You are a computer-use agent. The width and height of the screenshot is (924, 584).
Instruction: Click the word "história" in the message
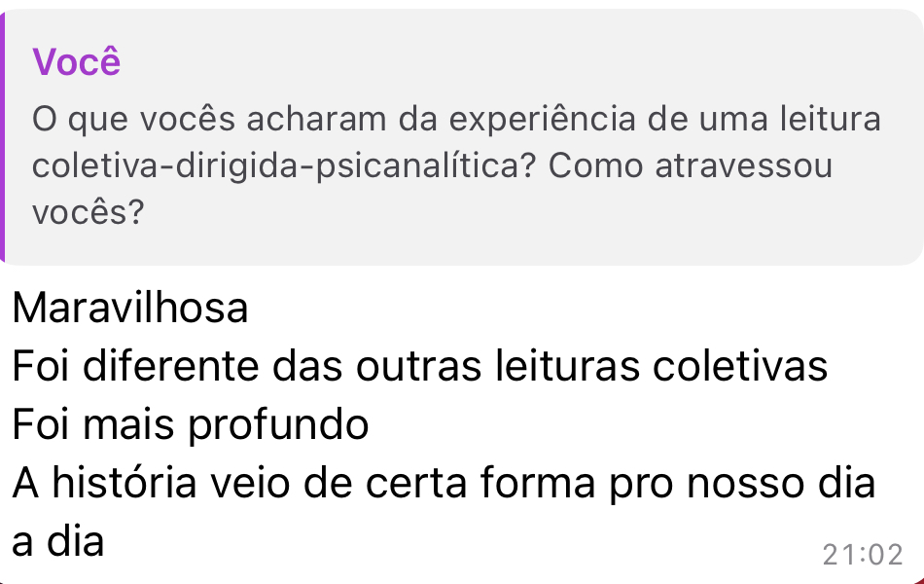click(124, 484)
